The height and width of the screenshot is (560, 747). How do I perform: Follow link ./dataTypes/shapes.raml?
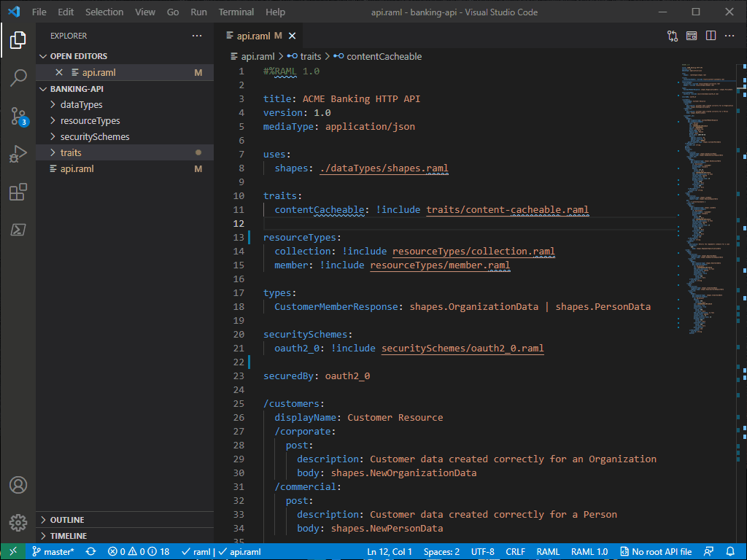(384, 168)
